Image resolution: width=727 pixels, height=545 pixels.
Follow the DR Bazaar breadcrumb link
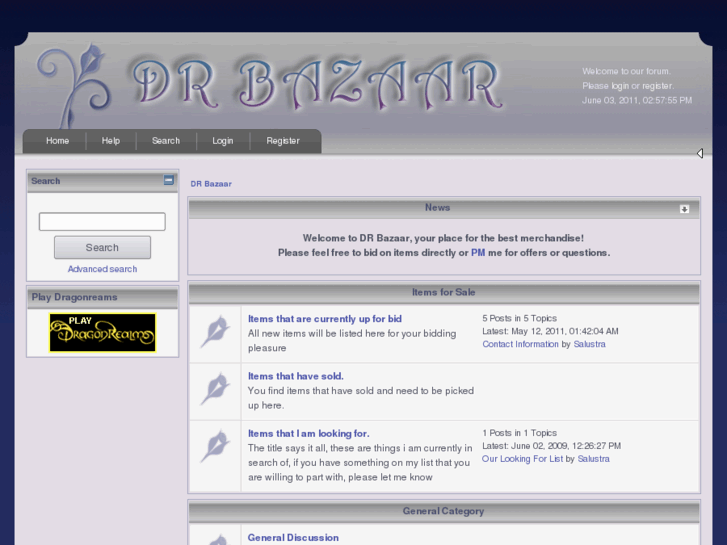click(211, 184)
